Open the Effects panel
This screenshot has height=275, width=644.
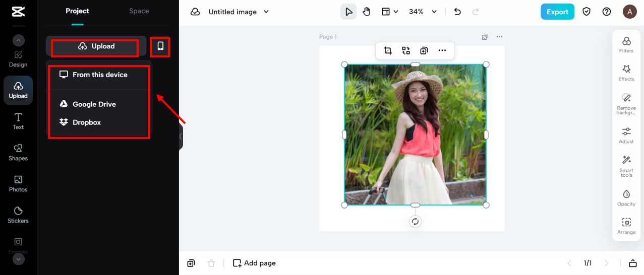[626, 73]
